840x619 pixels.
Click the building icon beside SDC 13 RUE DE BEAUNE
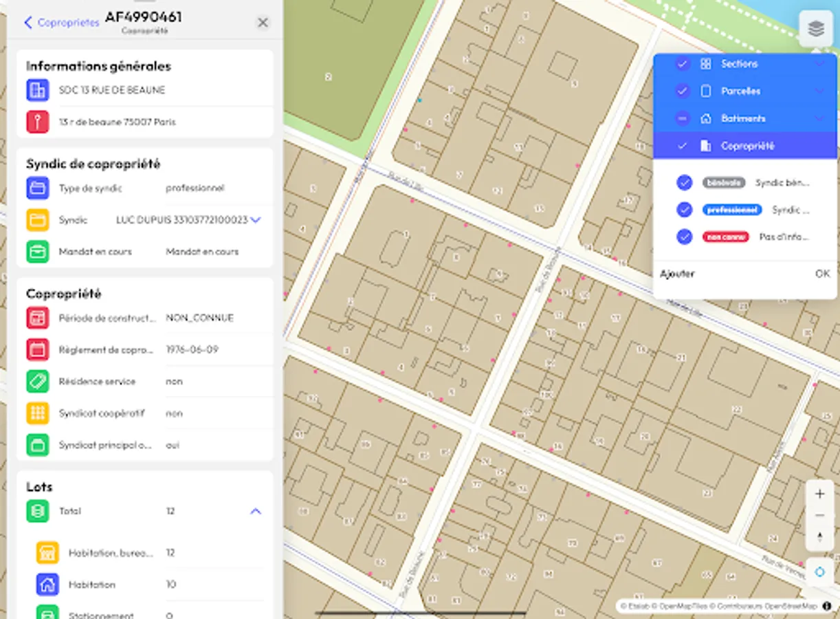point(38,90)
